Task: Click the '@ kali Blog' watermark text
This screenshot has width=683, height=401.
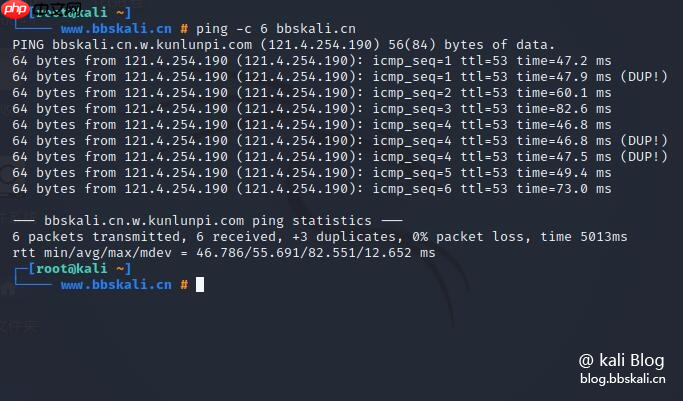Action: tap(622, 359)
